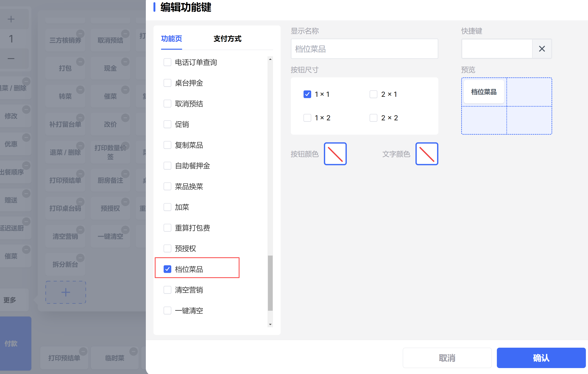588x374 pixels.
Task: Open the 按钮颜色 color swatch
Action: tap(335, 154)
